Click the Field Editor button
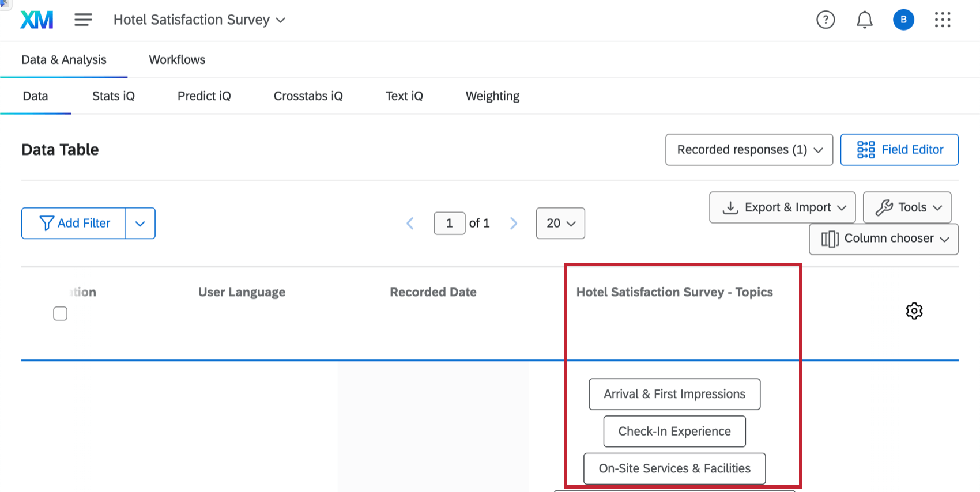 899,150
